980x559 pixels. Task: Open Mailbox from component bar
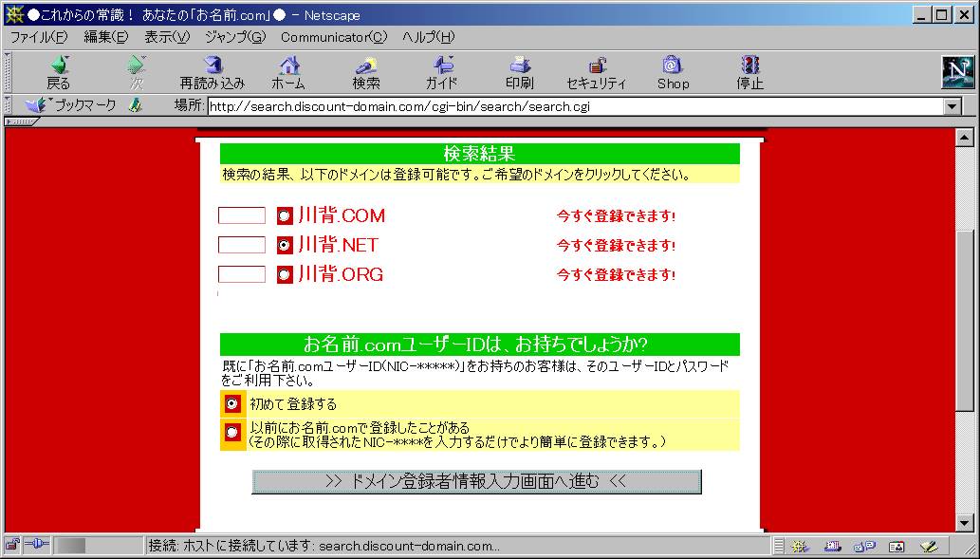[832, 546]
